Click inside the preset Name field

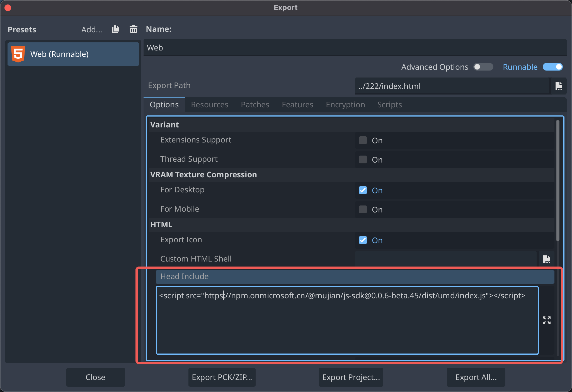(355, 48)
